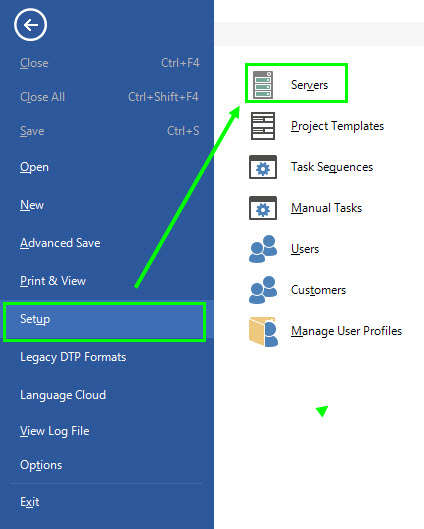This screenshot has width=424, height=529.
Task: Click the back arrow circle icon
Action: pos(30,25)
